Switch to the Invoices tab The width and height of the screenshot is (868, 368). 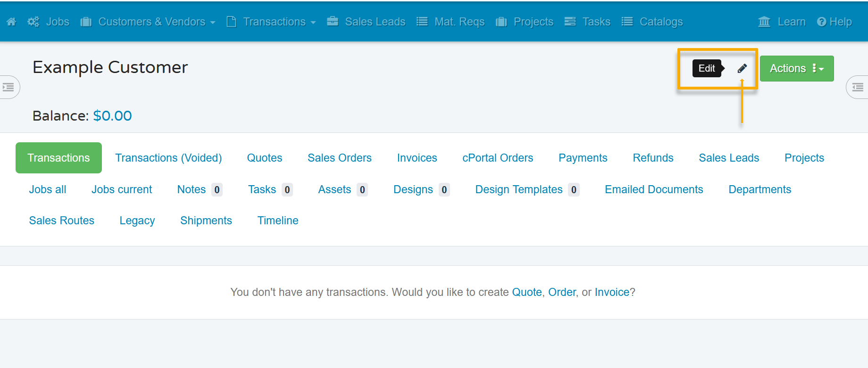click(x=417, y=158)
